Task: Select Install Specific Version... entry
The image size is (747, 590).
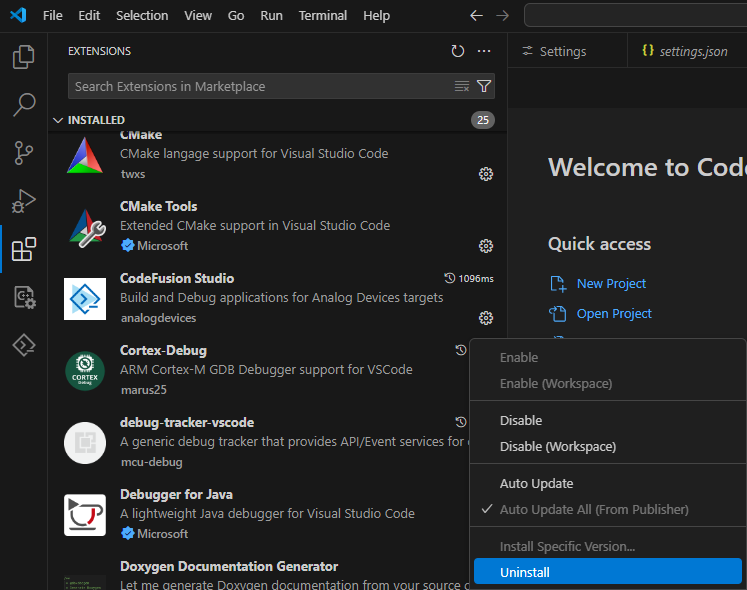Action: [608, 546]
